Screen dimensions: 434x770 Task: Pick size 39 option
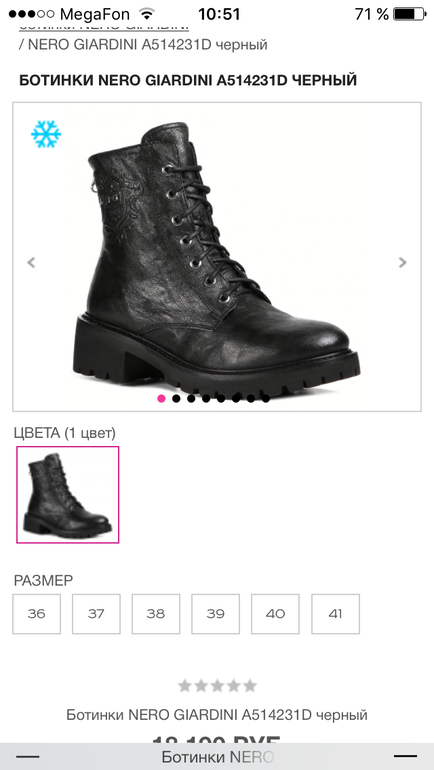point(216,614)
